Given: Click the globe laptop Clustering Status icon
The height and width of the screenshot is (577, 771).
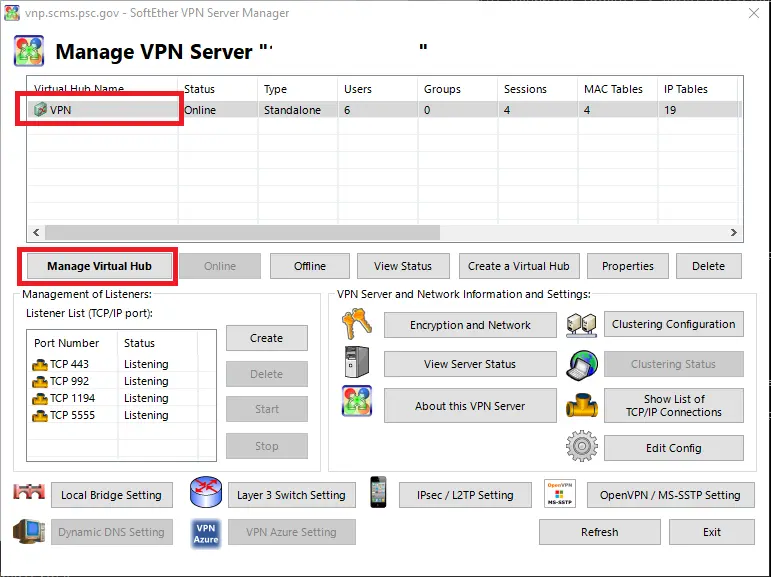Looking at the screenshot, I should pyautogui.click(x=582, y=364).
